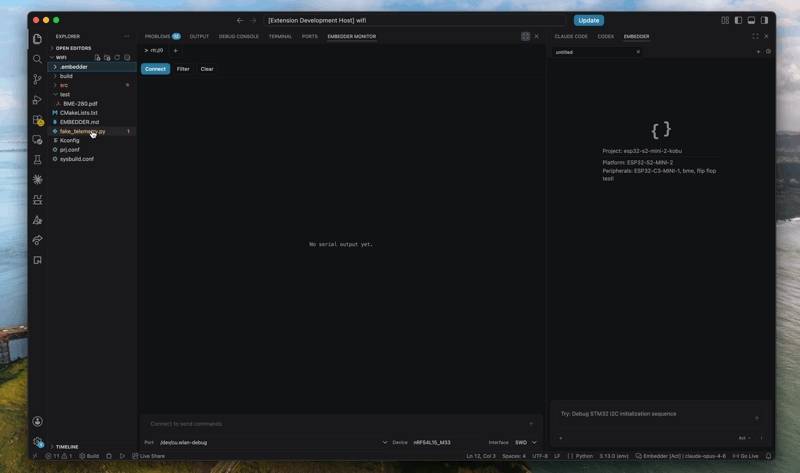The height and width of the screenshot is (473, 800).
Task: Add new monitor tab with plus
Action: 176,51
